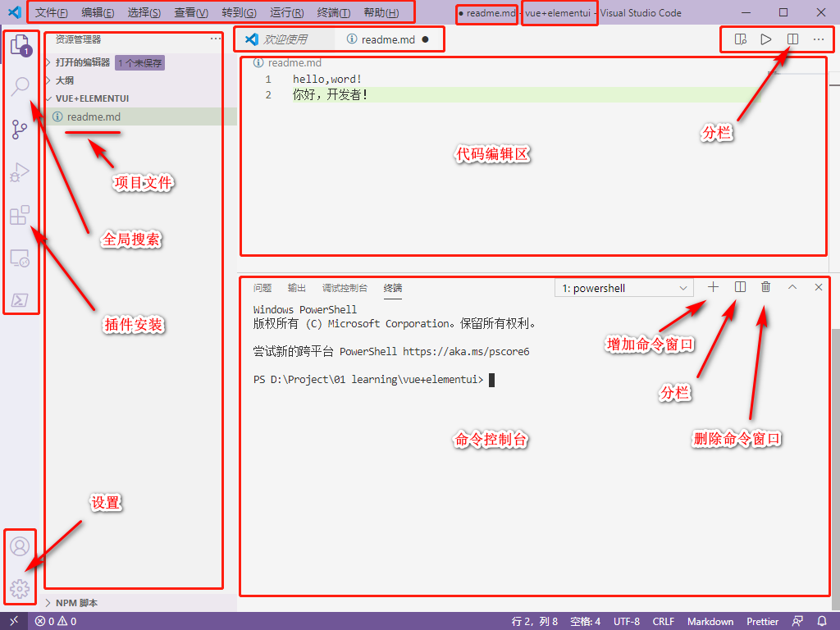Select readme.md in the file tree
The height and width of the screenshot is (630, 840).
click(141, 116)
